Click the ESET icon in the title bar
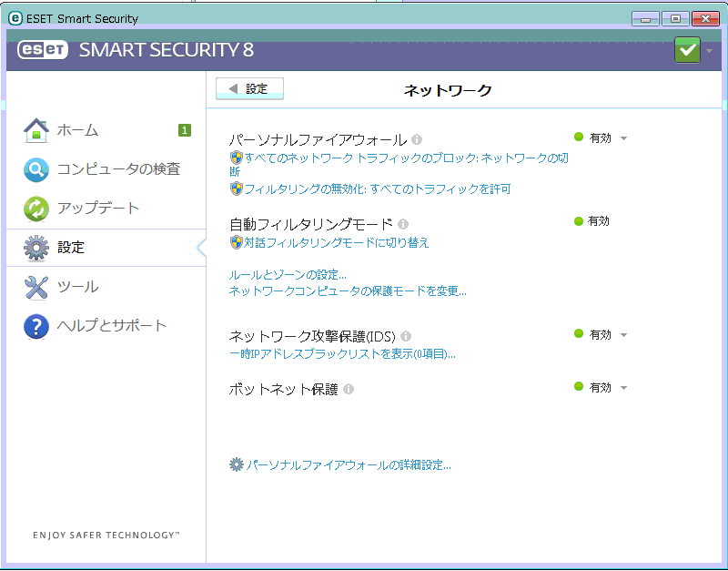The width and height of the screenshot is (728, 571). (15, 18)
